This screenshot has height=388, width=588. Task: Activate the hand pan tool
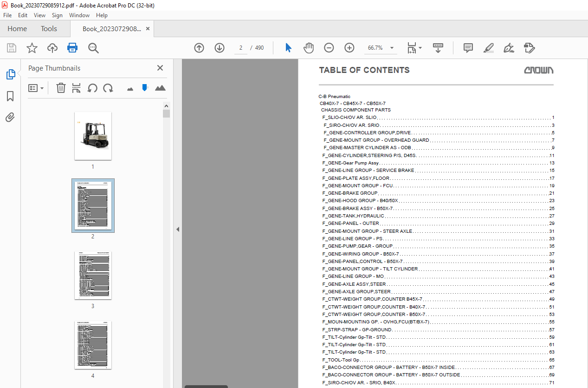click(x=309, y=48)
